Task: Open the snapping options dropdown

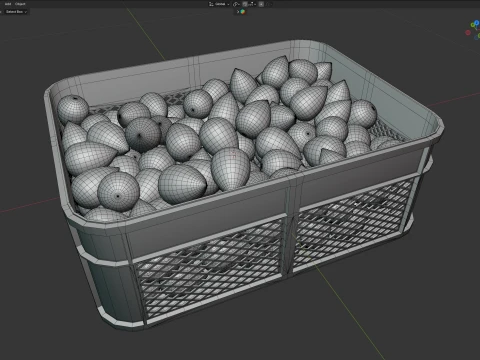Action: [x=252, y=4]
